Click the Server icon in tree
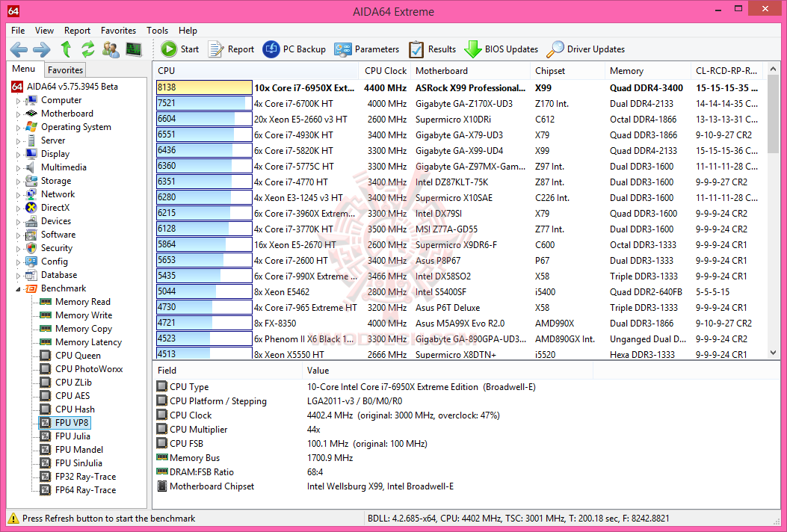The height and width of the screenshot is (532, 787). [31, 140]
